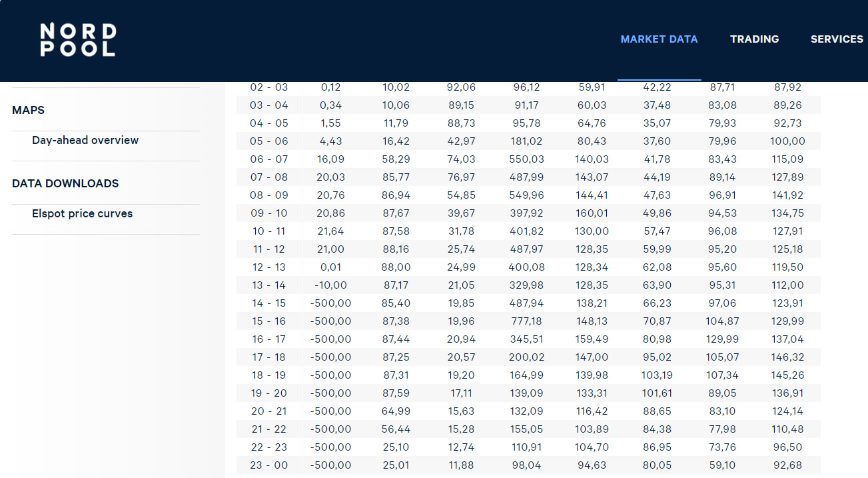
Task: Select the 550,03 price cell
Action: [528, 159]
